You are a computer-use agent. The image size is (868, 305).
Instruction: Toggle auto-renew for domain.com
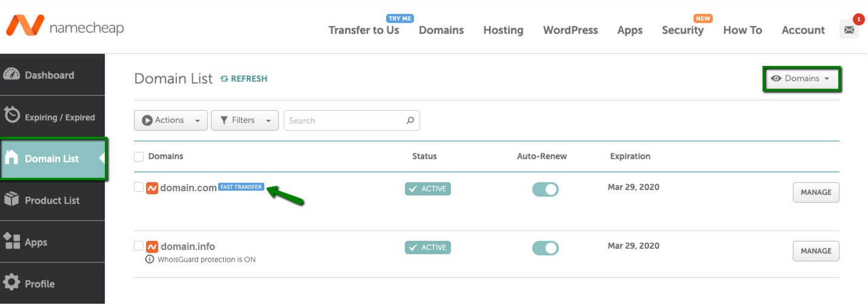click(x=546, y=189)
